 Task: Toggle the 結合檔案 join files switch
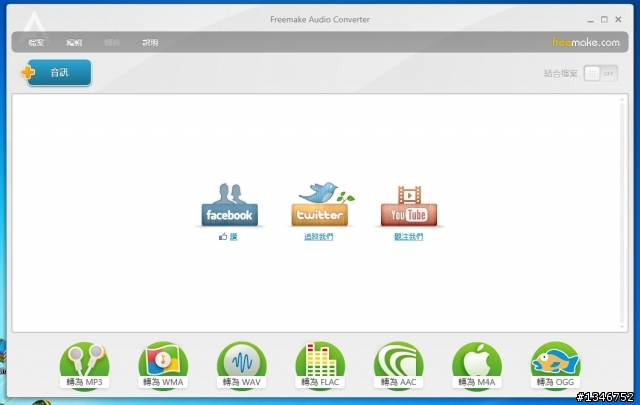(x=600, y=73)
